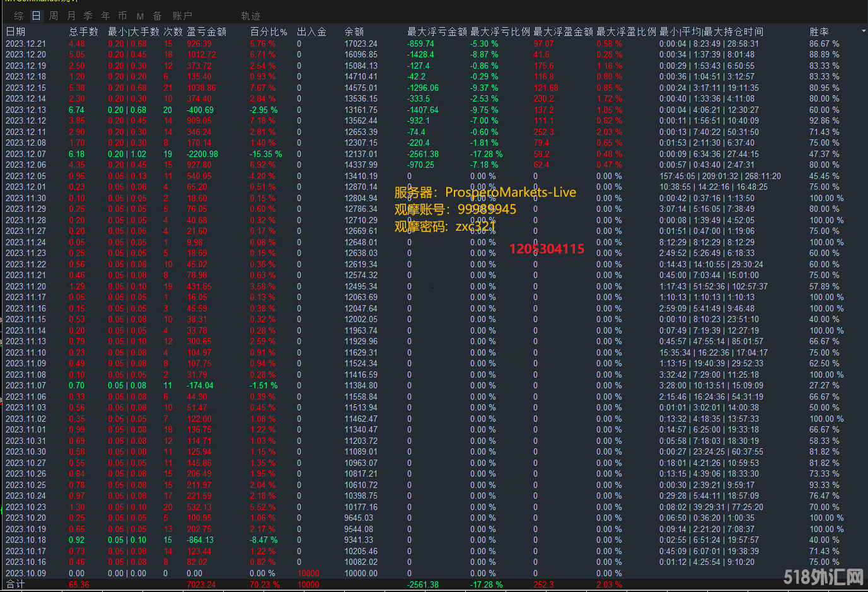Expand the column options dropdown arrow
The image size is (868, 592).
pyautogui.click(x=863, y=31)
